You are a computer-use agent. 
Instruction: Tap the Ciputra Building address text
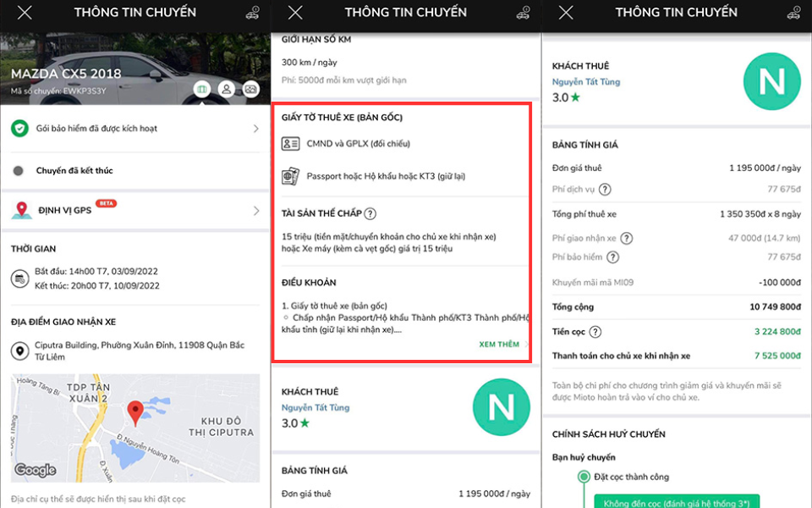click(x=140, y=351)
